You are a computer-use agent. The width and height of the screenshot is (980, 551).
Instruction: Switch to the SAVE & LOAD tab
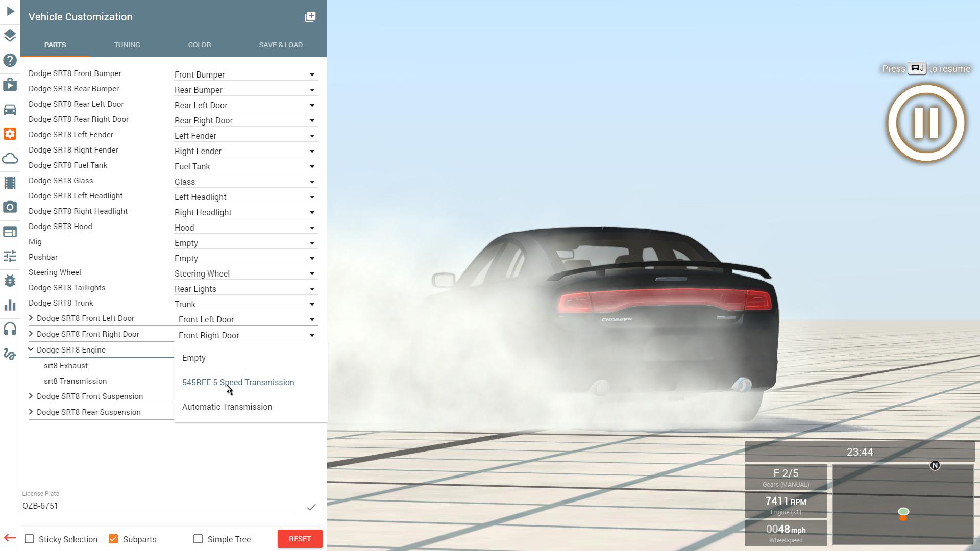[x=281, y=45]
